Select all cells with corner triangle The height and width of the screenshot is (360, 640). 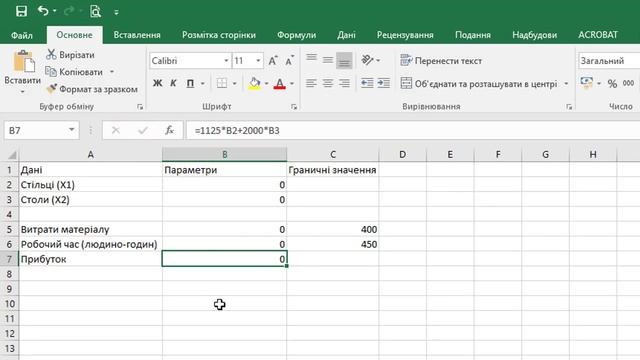tap(12, 155)
